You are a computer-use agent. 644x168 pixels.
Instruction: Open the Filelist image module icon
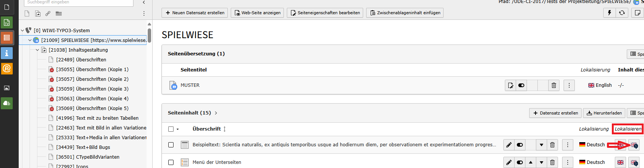pos(7,88)
